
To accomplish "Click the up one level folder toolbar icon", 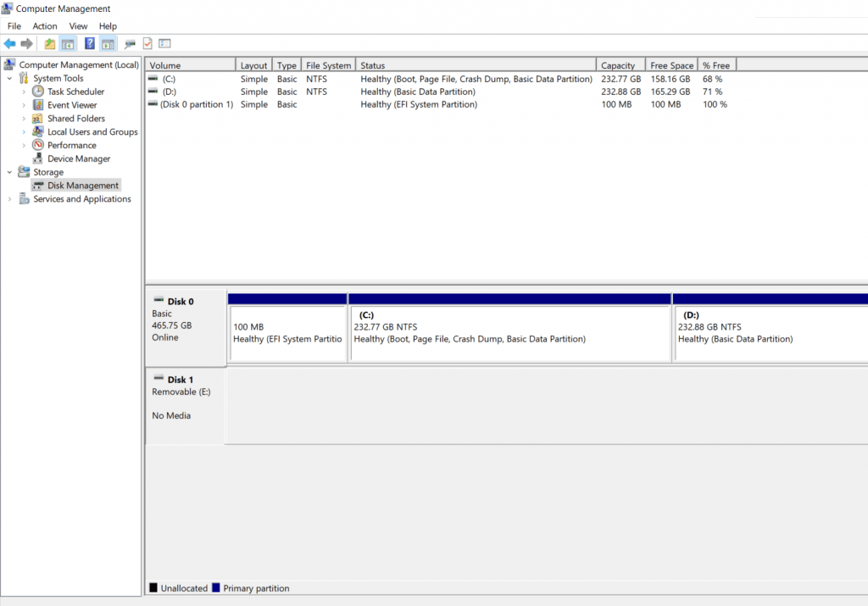I will pos(50,43).
